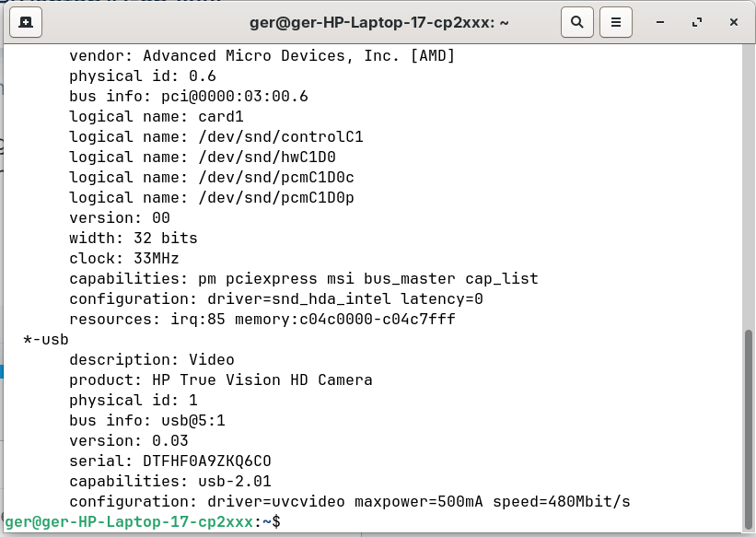
Task: Click the pciexpress capabilities line
Action: [304, 279]
